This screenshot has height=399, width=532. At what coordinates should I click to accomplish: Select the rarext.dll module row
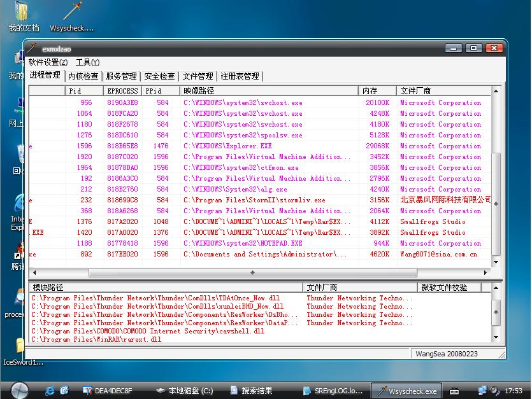260,339
